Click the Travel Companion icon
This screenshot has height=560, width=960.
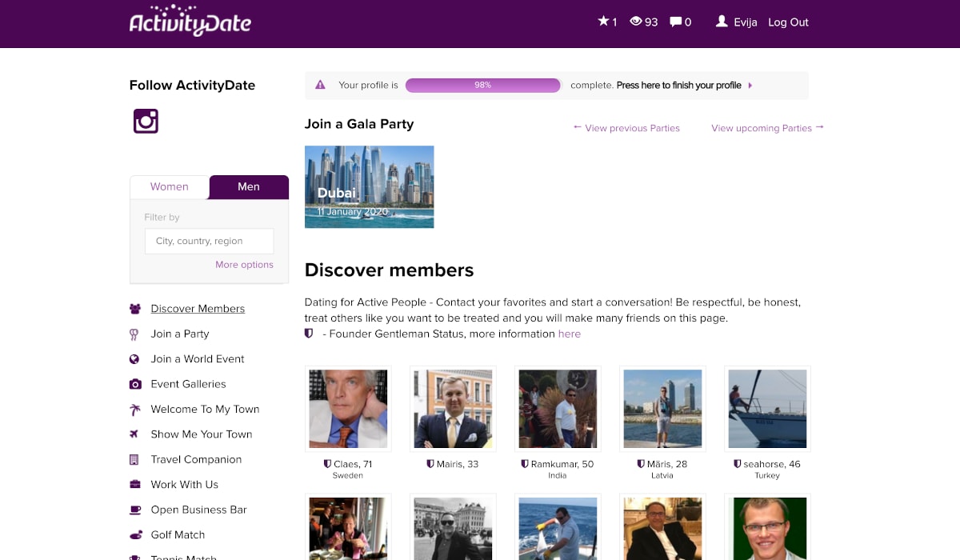point(134,459)
